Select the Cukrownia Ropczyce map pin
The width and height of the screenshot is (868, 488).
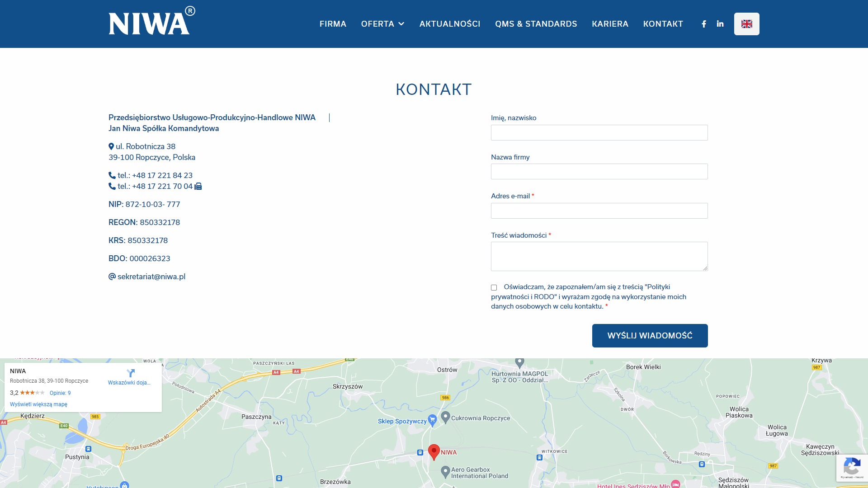point(445,418)
